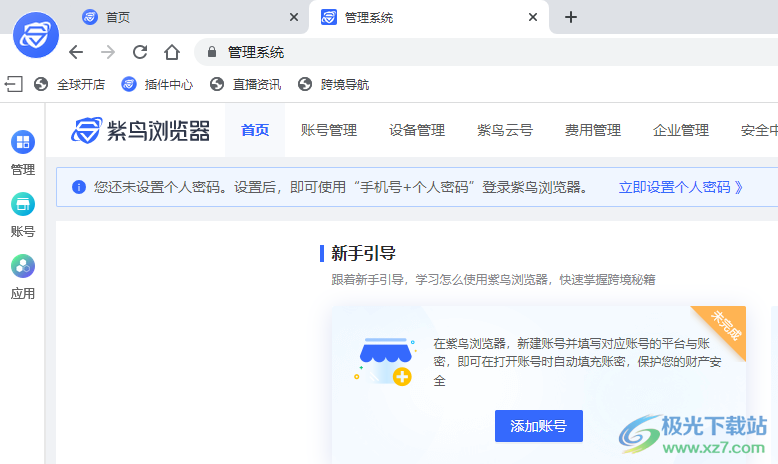Switch to the 首页 browser tab

click(x=188, y=17)
